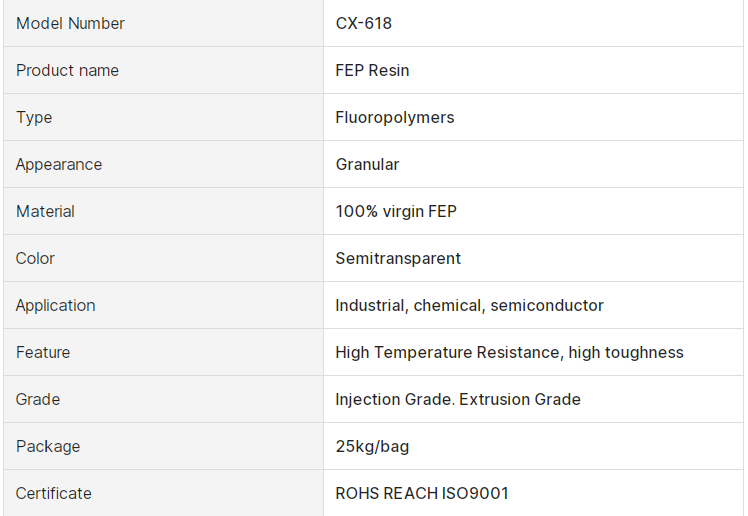Select the "Fluoropolymers" text

395,117
